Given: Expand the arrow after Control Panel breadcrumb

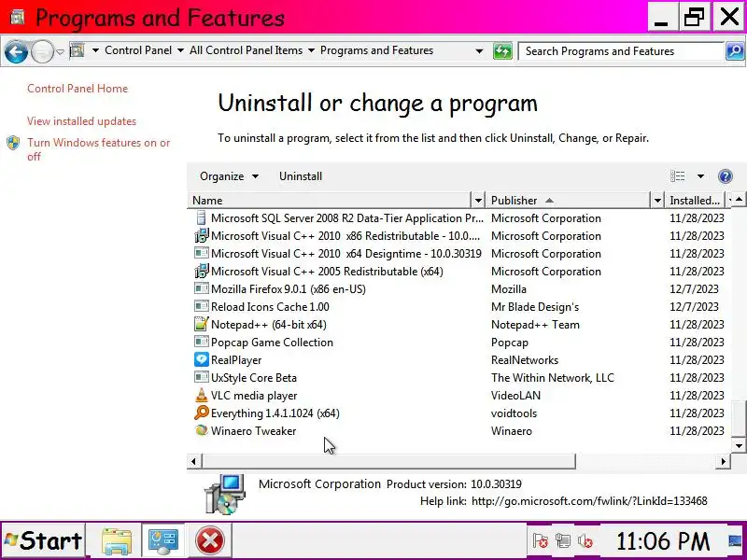Looking at the screenshot, I should click(x=180, y=50).
